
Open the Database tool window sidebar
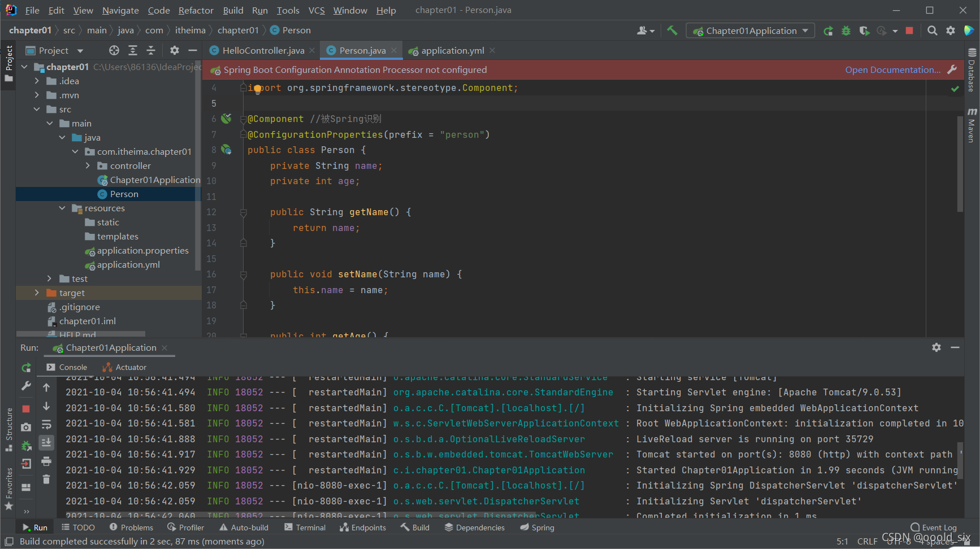972,71
